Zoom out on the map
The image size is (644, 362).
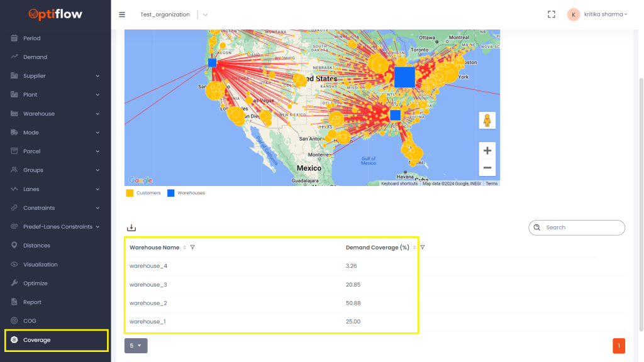coord(487,168)
